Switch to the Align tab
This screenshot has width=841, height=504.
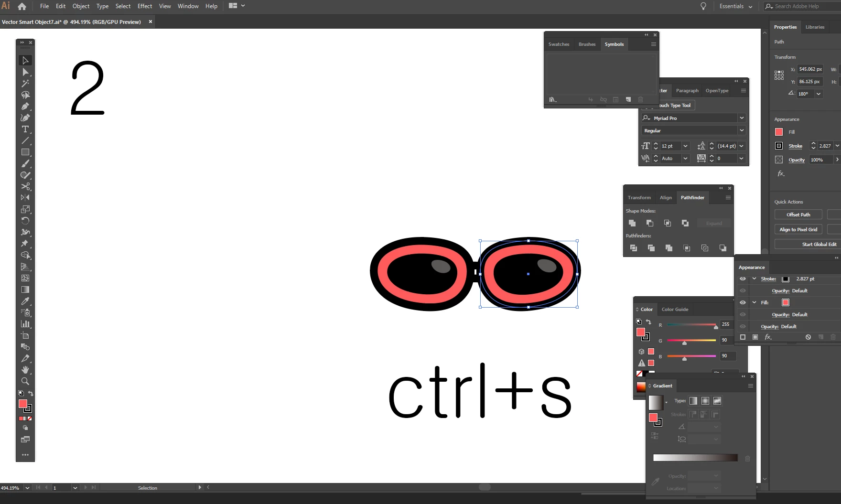tap(666, 198)
